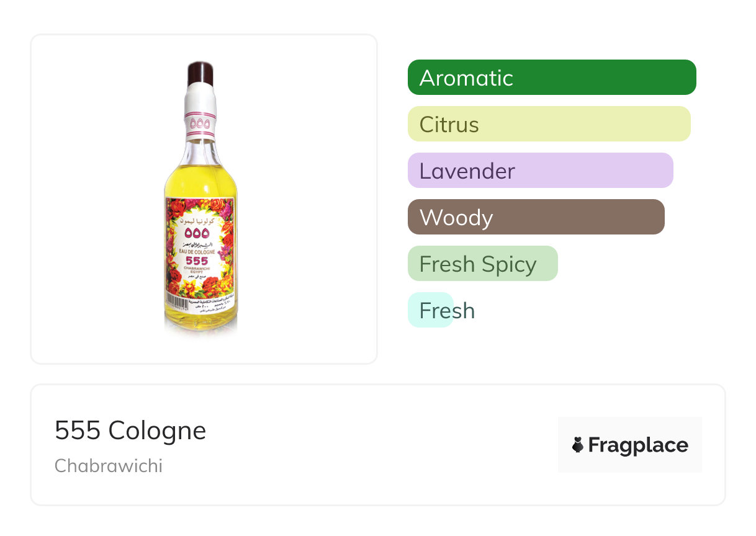The width and height of the screenshot is (756, 536).
Task: Click the brown cap of the bottle
Action: point(200,73)
